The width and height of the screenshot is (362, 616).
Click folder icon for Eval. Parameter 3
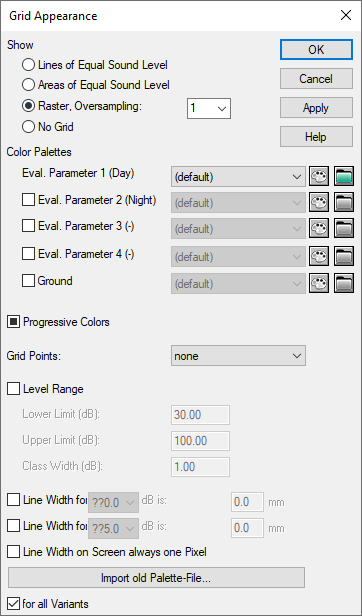[x=344, y=229]
